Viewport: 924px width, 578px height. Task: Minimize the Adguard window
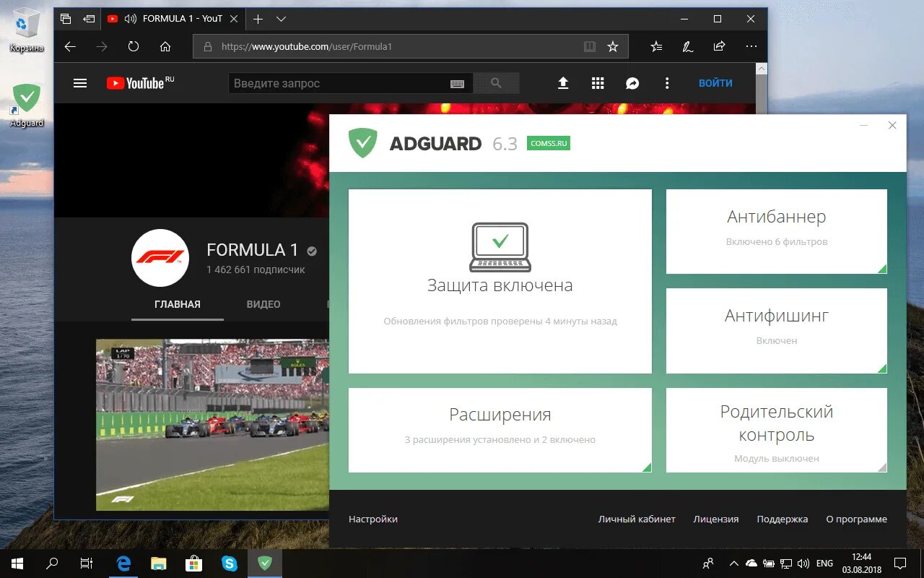pyautogui.click(x=863, y=126)
